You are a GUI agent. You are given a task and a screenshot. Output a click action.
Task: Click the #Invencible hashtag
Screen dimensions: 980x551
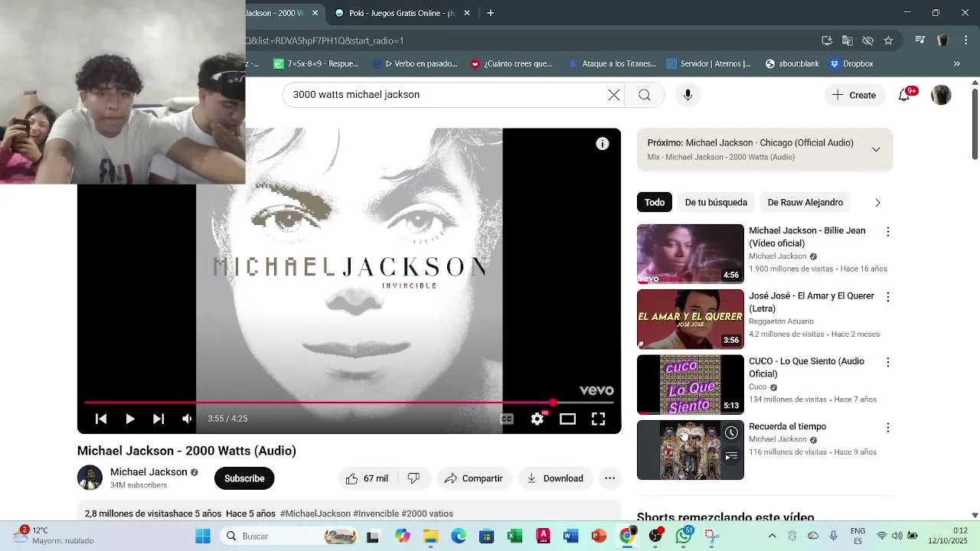[x=376, y=514]
